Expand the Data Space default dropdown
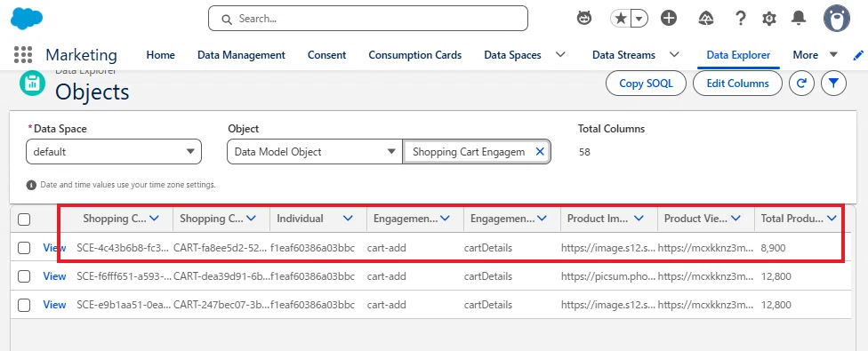 tap(114, 151)
